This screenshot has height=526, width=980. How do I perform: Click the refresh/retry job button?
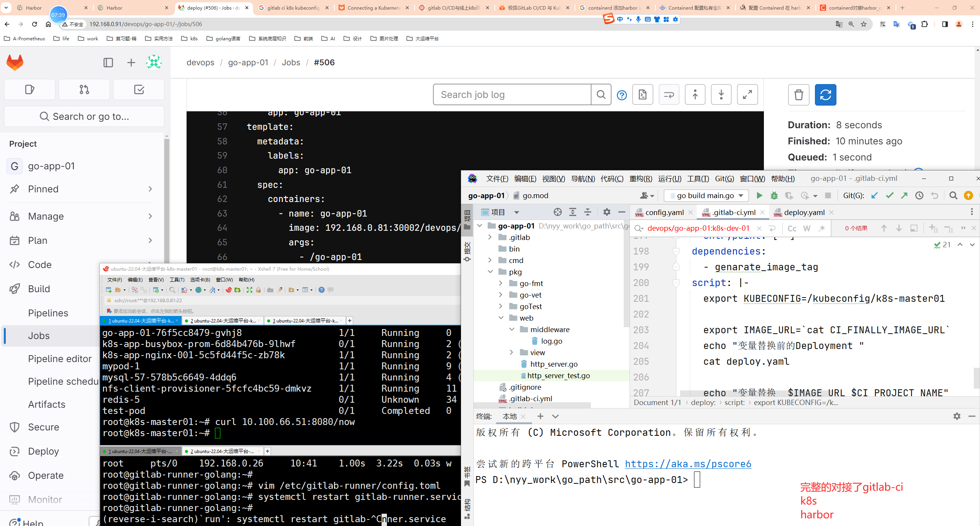point(826,95)
